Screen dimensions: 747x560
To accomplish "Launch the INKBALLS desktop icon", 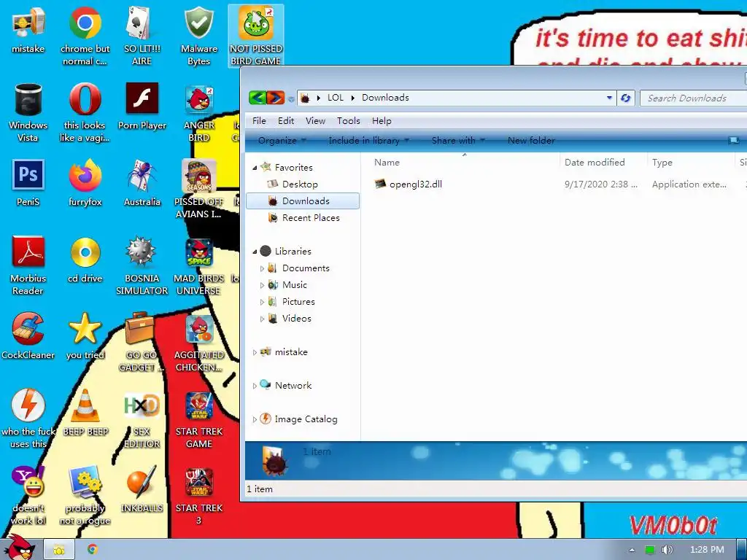I will pos(142,489).
